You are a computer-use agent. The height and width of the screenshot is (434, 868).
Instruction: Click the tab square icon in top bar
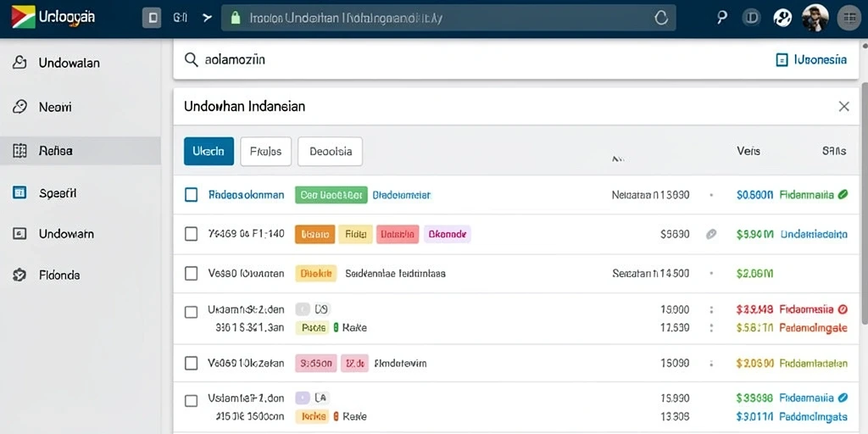click(x=152, y=19)
